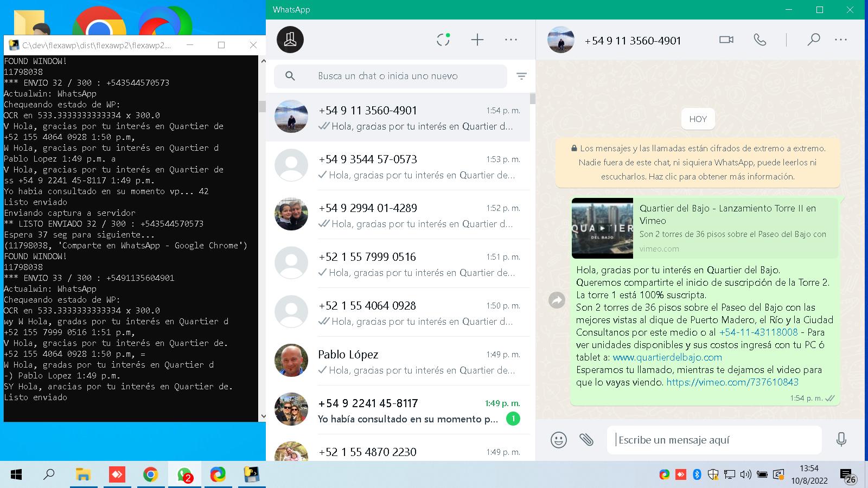Open the red AnyDesk taskbar app
This screenshot has width=868, height=488.
click(117, 474)
